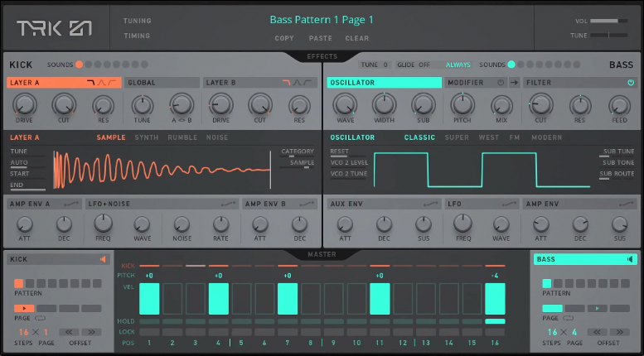Shift Bass offset right with double arrow
This screenshot has height=356, width=644.
click(x=620, y=332)
